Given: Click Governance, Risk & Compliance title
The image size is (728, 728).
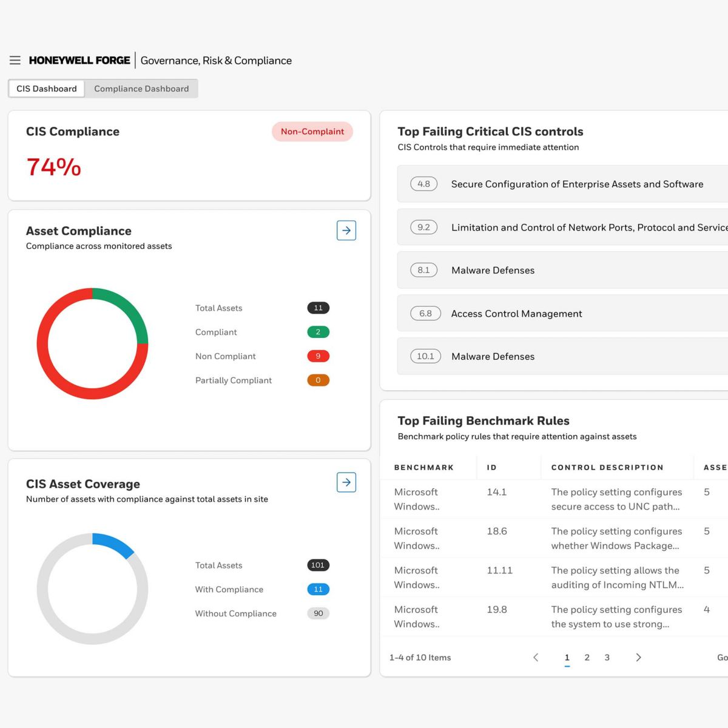Looking at the screenshot, I should pyautogui.click(x=216, y=60).
